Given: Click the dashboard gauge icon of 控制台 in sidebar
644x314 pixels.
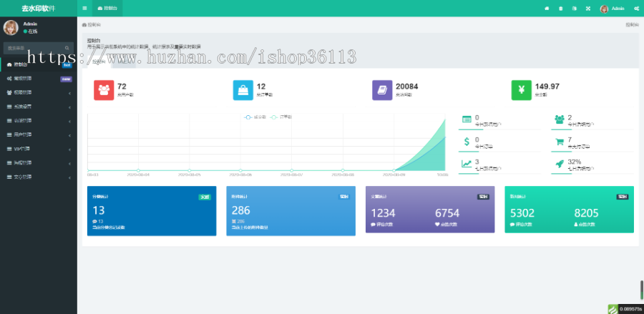Looking at the screenshot, I should pyautogui.click(x=9, y=64).
